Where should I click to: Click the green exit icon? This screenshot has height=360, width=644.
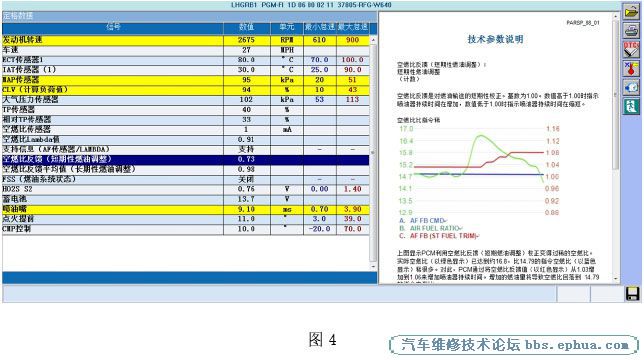tap(631, 106)
